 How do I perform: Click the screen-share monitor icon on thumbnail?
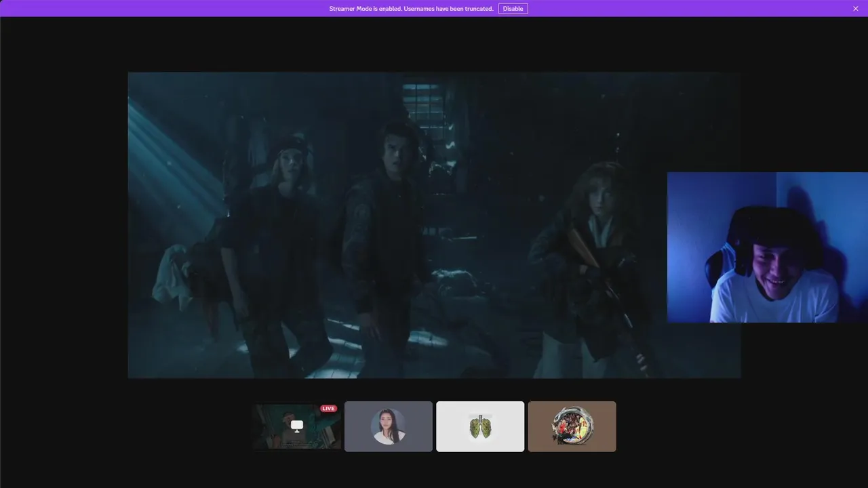[x=297, y=426]
